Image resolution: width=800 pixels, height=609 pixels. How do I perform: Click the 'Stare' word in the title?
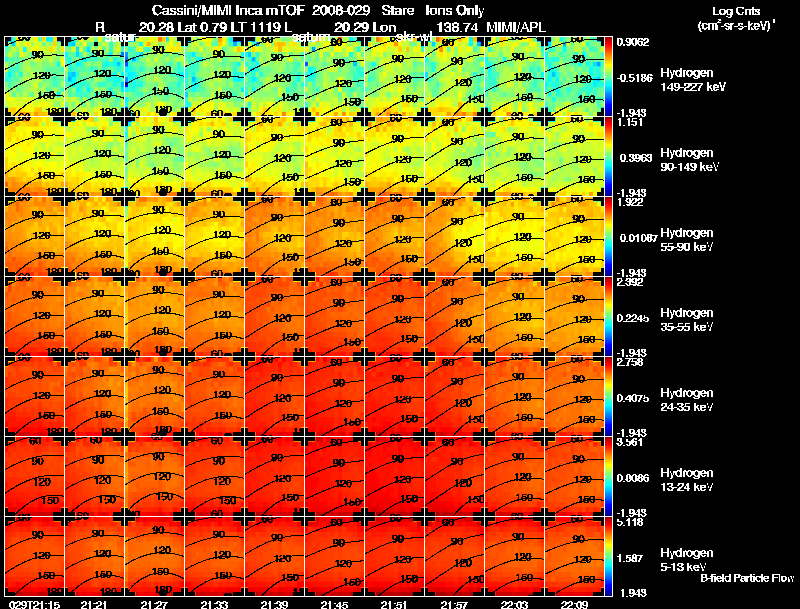coord(397,10)
